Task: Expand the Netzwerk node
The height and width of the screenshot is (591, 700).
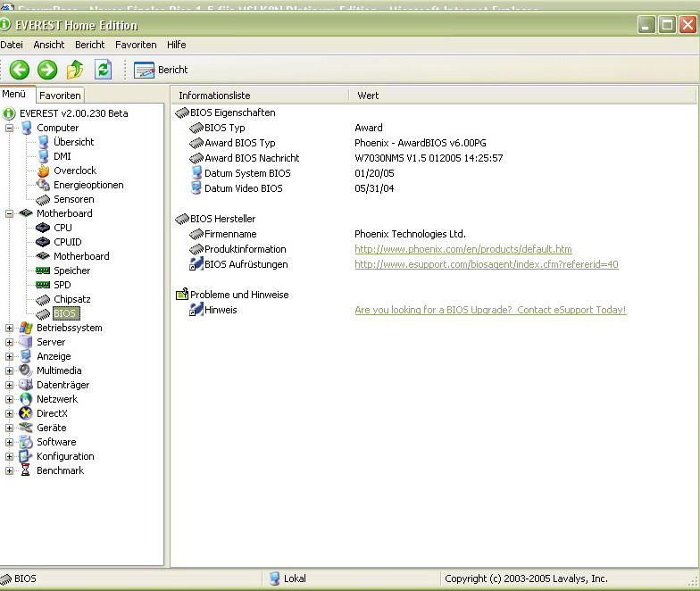Action: pos(9,400)
